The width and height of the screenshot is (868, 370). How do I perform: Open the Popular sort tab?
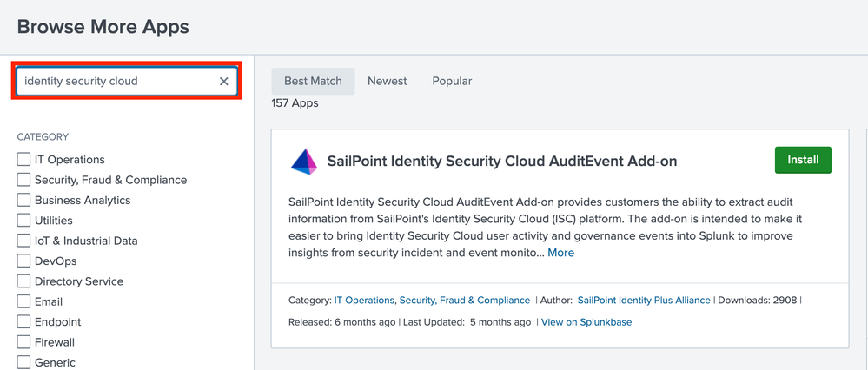452,81
